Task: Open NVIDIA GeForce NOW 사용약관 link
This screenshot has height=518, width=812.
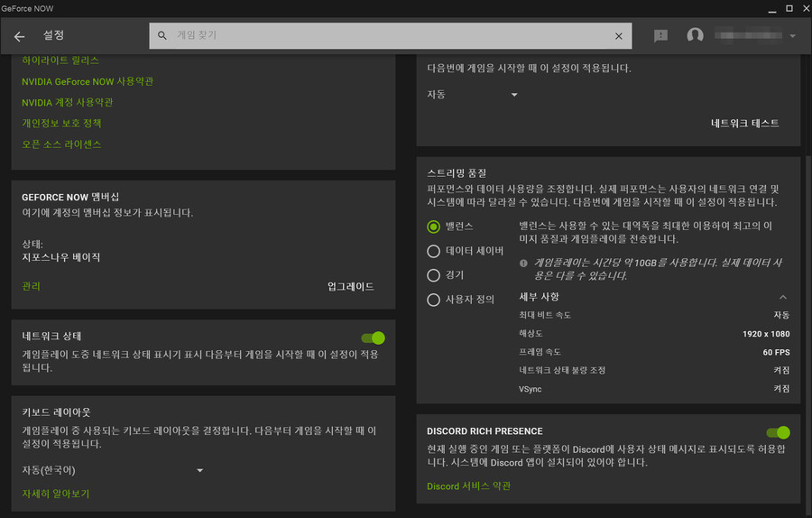Action: 88,81
